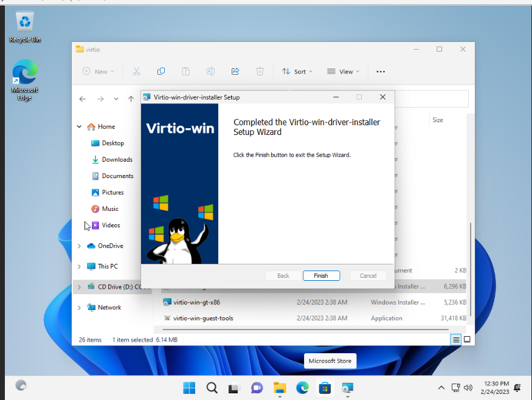This screenshot has height=400, width=532.
Task: Open the New menu in Explorer
Action: pos(98,72)
